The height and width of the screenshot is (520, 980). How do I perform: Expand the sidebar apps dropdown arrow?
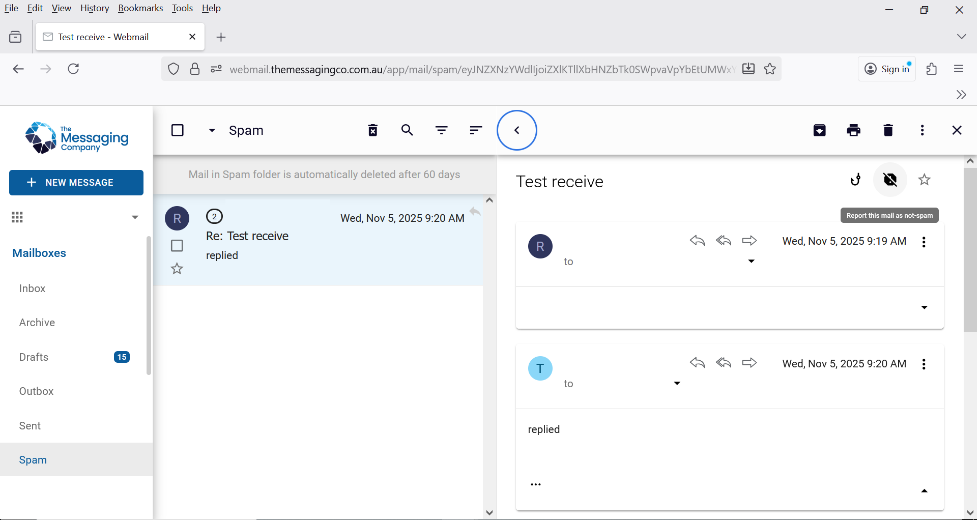pos(135,217)
